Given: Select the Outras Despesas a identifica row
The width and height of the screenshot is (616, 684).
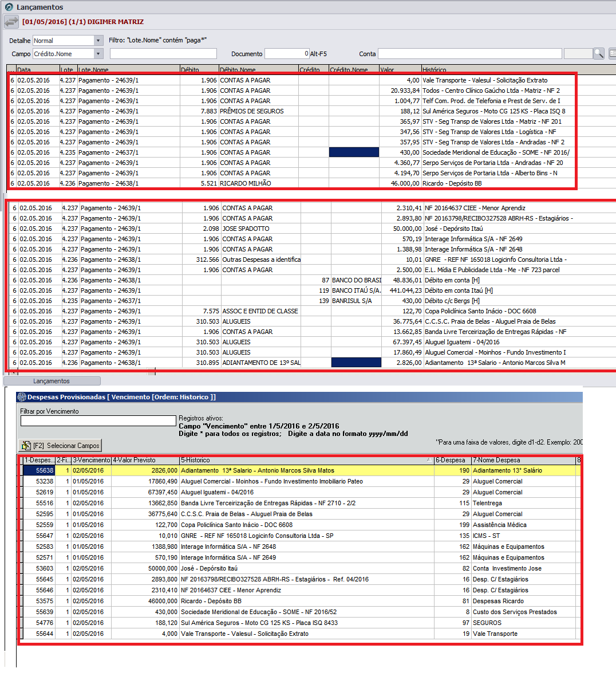Looking at the screenshot, I should coord(311,260).
